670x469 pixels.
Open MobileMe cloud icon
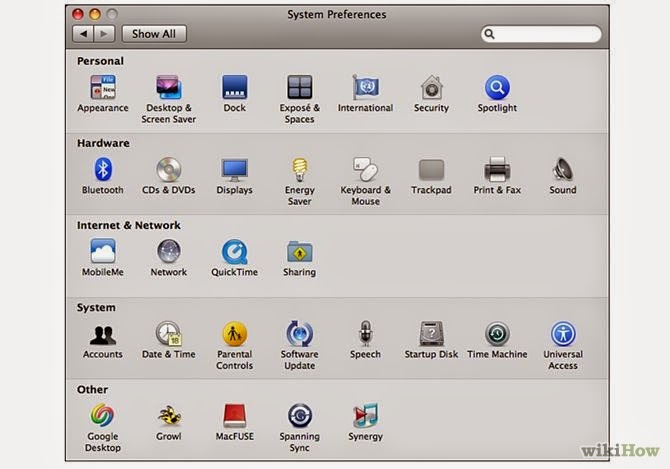coord(103,251)
